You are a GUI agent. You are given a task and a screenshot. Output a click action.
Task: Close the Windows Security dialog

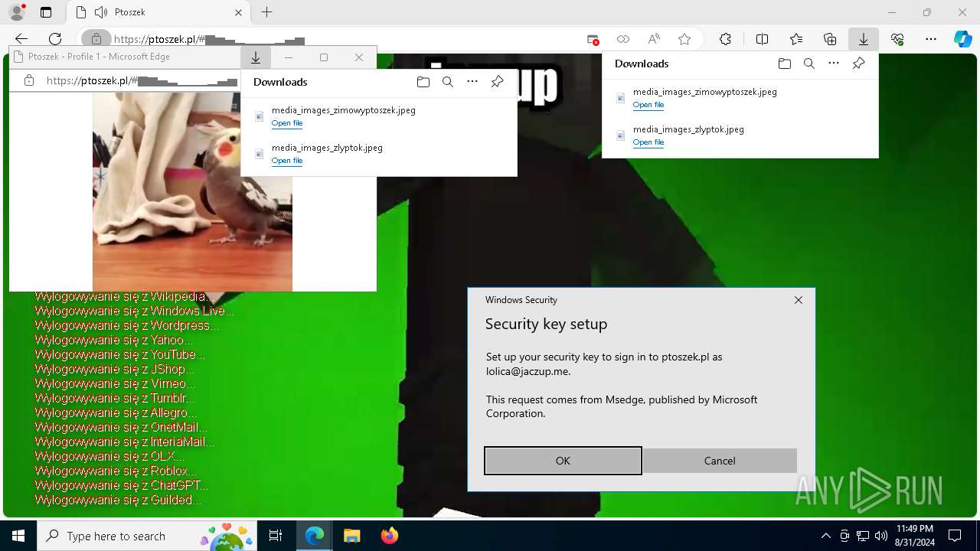coord(798,300)
